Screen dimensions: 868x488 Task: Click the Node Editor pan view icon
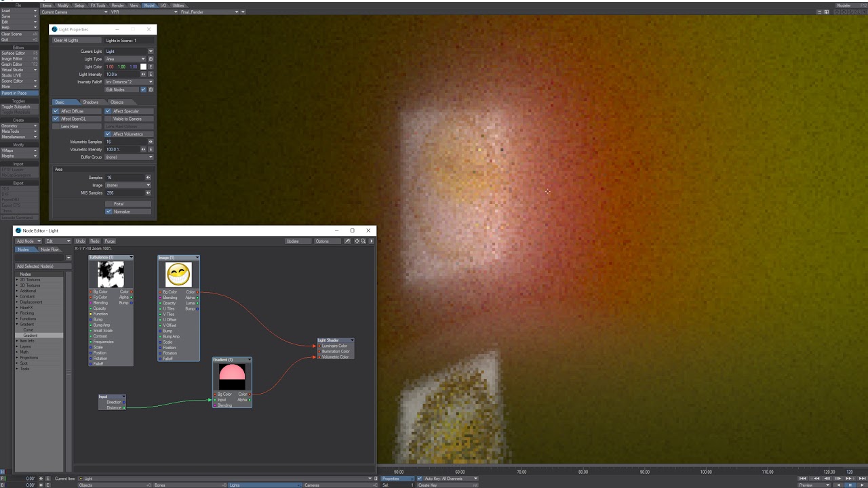[357, 241]
